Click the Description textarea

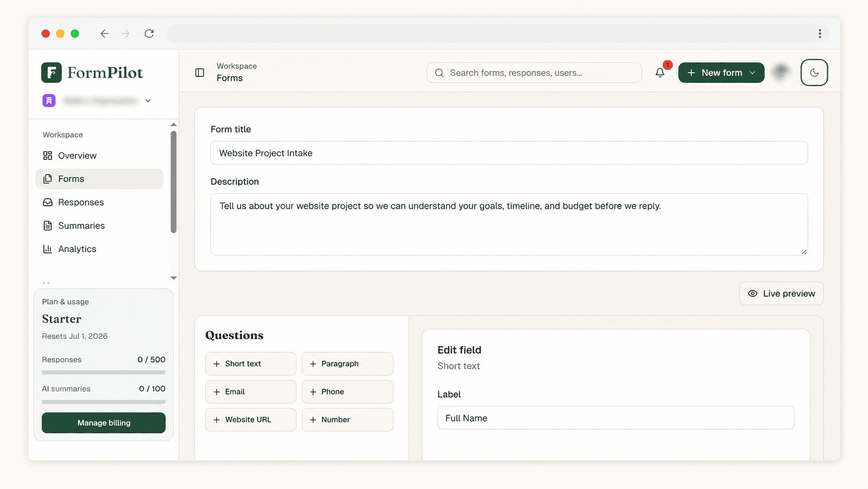click(509, 224)
